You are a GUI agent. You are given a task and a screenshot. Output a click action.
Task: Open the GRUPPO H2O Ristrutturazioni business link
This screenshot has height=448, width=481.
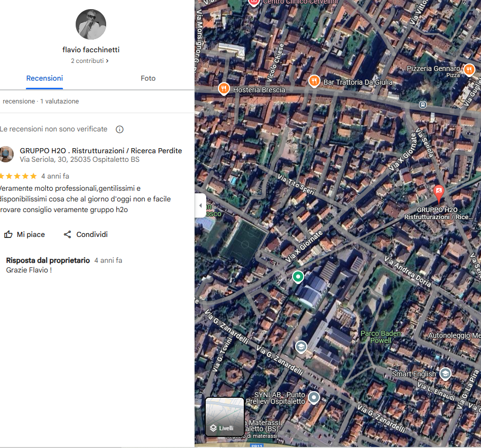[x=101, y=151]
